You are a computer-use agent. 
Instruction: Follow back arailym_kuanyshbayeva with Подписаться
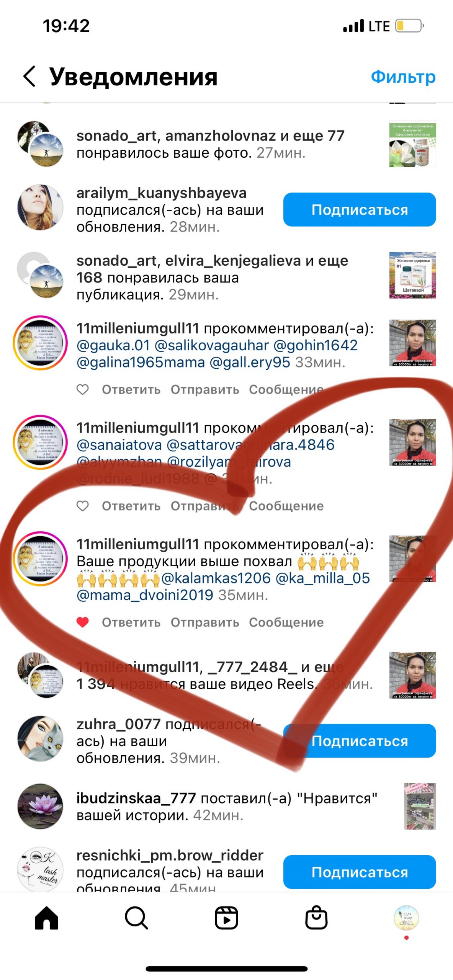click(x=360, y=209)
